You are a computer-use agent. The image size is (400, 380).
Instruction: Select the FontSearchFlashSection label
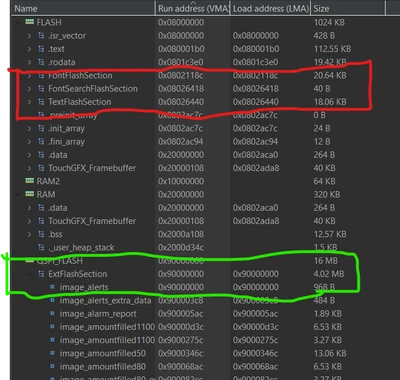coord(93,89)
